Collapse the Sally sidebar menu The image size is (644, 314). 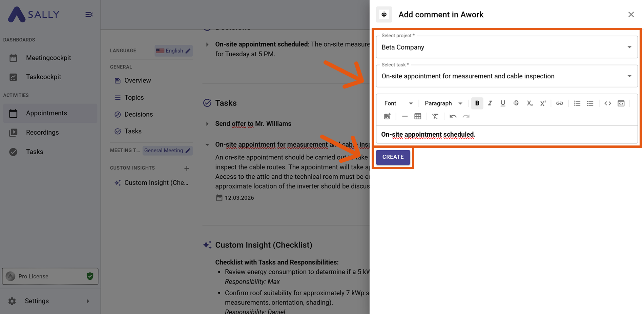coord(89,15)
